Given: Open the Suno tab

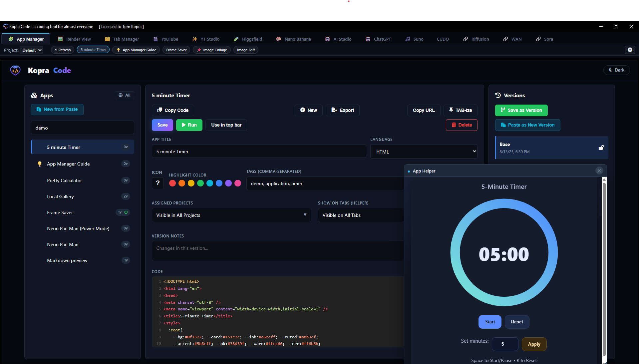Looking at the screenshot, I should [414, 39].
